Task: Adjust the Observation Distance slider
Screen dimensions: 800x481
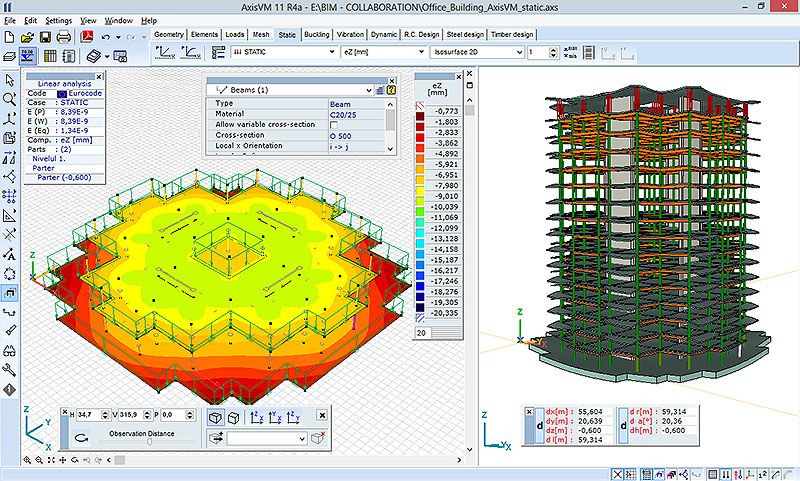Action: [x=149, y=442]
